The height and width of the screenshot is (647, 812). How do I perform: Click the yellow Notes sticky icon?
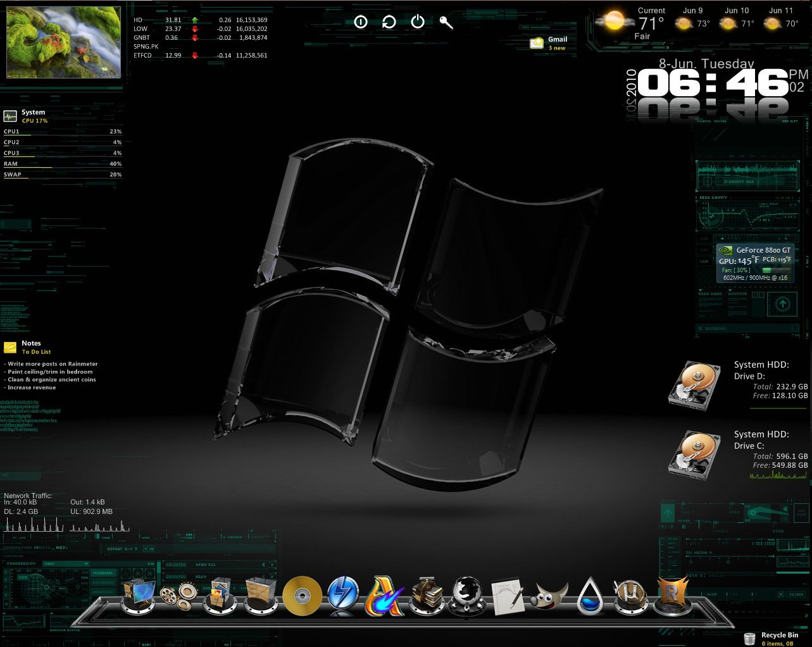[10, 347]
